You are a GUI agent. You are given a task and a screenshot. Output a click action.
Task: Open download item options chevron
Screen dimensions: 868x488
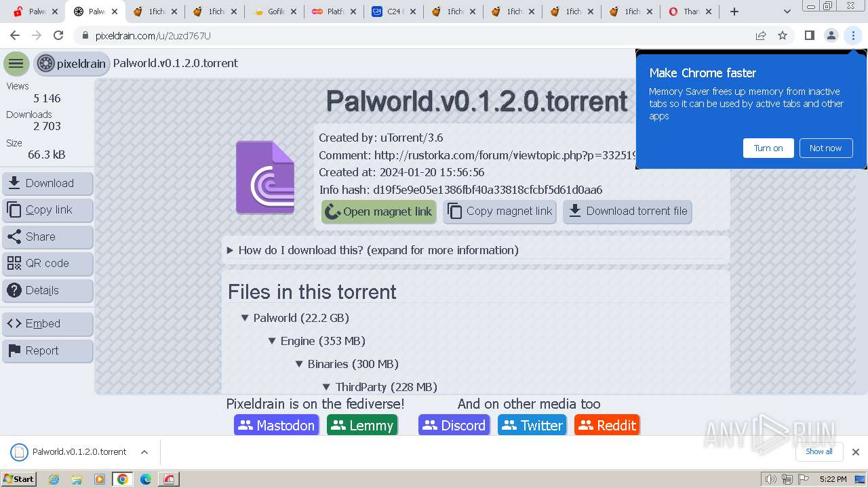(144, 452)
